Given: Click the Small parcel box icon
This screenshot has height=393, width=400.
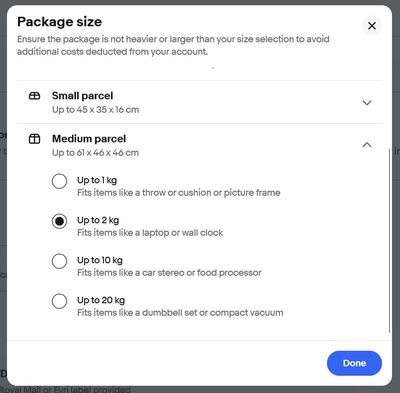Looking at the screenshot, I should coord(34,96).
